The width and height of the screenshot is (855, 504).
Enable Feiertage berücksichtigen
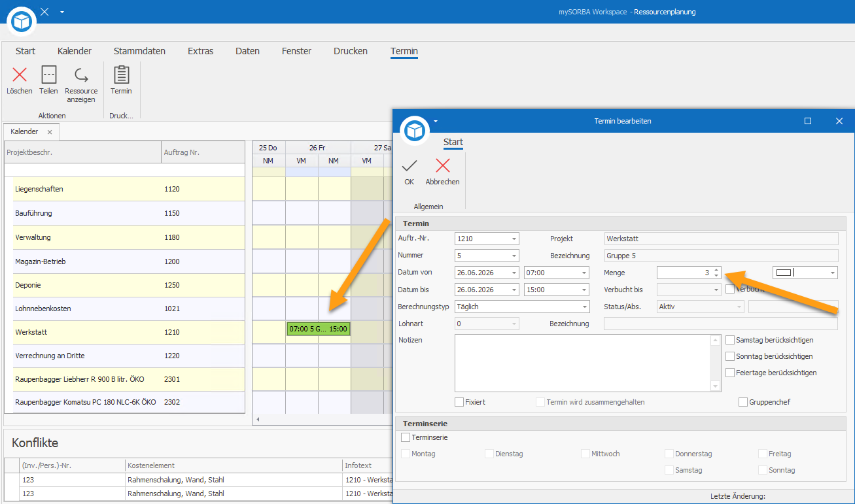click(x=730, y=373)
